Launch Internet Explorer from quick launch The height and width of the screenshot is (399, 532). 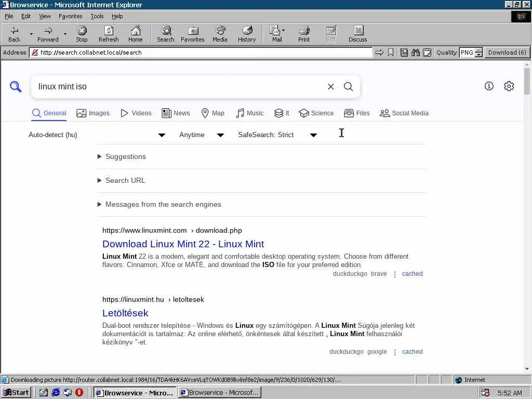click(56, 393)
